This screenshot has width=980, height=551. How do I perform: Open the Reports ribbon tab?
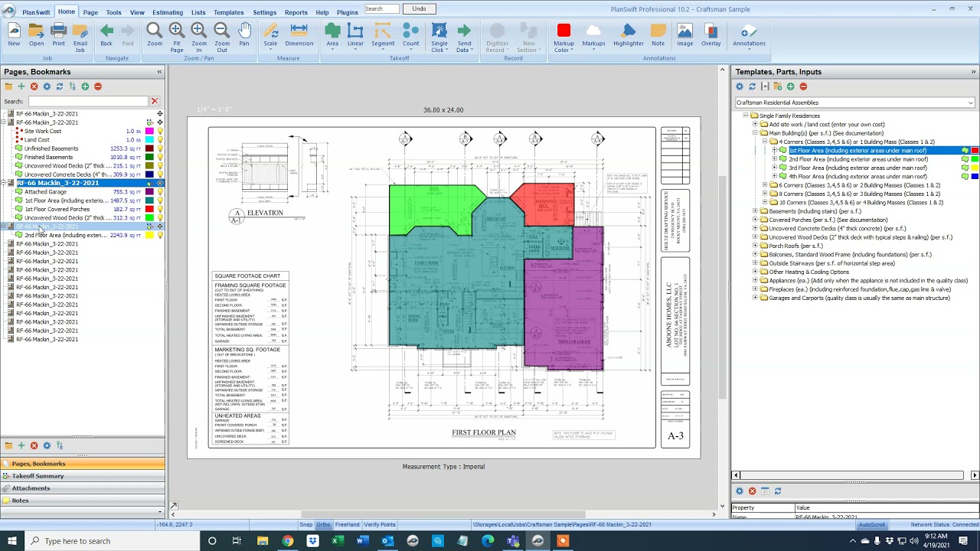[x=296, y=12]
